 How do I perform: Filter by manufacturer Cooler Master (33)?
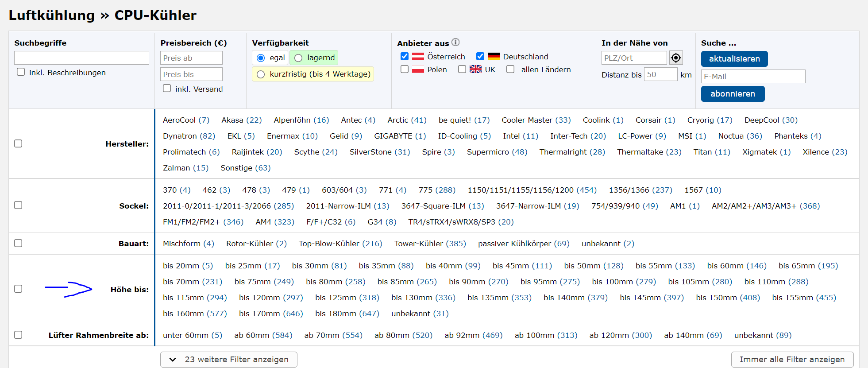[x=536, y=120]
